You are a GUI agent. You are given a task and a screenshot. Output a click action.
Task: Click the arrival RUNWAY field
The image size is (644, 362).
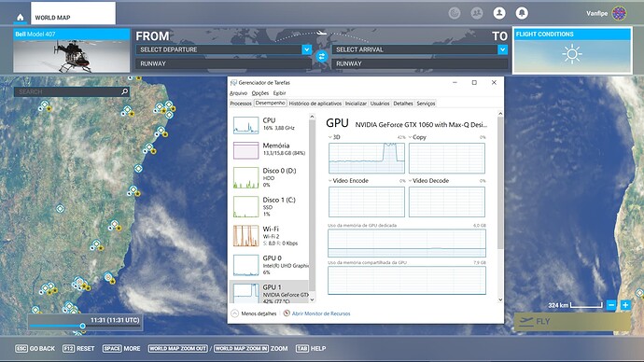point(420,63)
